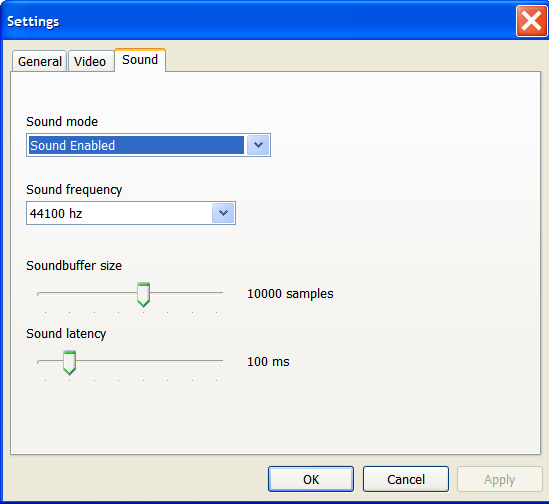Open the Sound frequency dropdown arrow

click(223, 213)
